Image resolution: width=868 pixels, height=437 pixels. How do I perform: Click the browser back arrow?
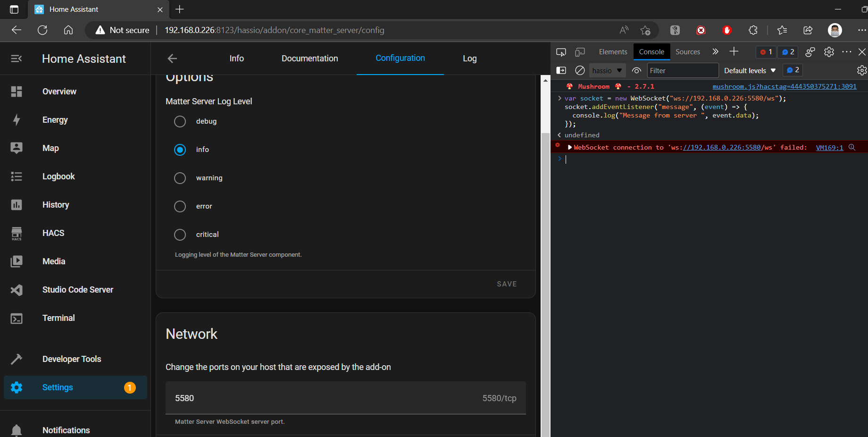(x=17, y=30)
